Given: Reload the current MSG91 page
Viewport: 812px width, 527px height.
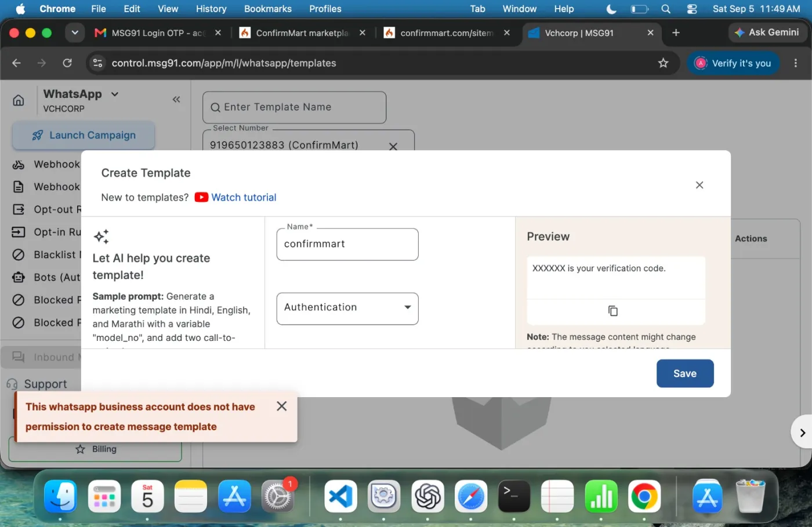Looking at the screenshot, I should click(x=67, y=63).
